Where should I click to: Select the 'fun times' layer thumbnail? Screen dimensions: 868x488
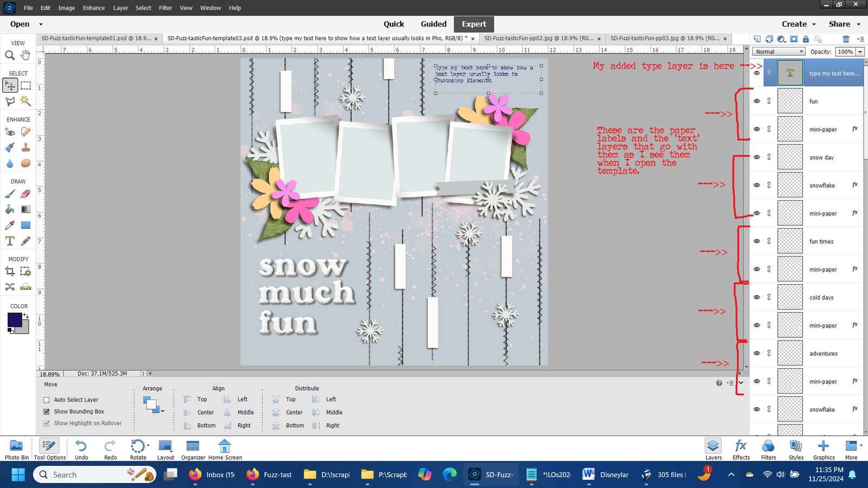click(790, 240)
